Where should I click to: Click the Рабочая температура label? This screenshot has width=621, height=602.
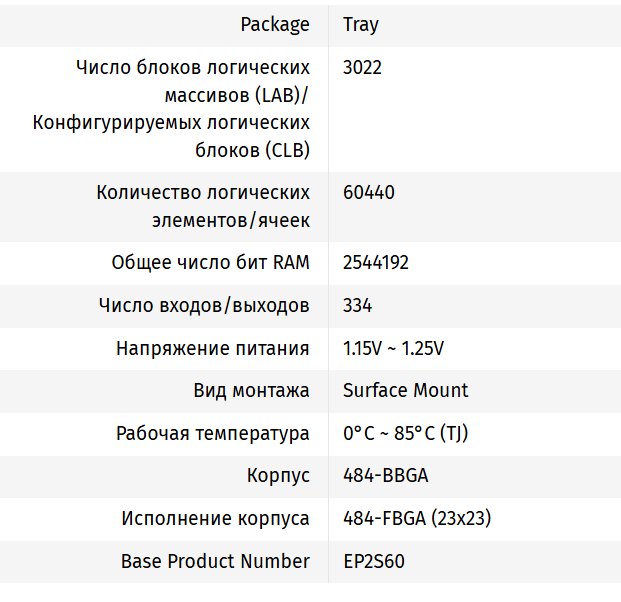213,433
